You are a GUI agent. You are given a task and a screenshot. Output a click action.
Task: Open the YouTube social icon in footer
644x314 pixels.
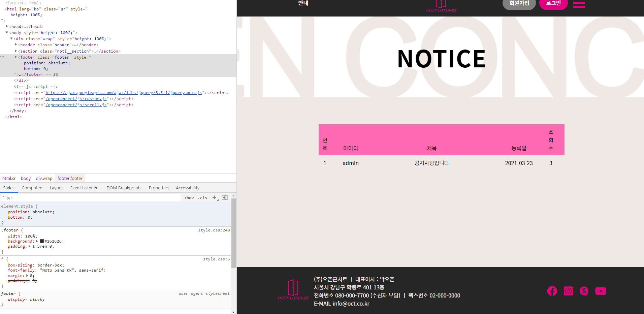click(601, 291)
